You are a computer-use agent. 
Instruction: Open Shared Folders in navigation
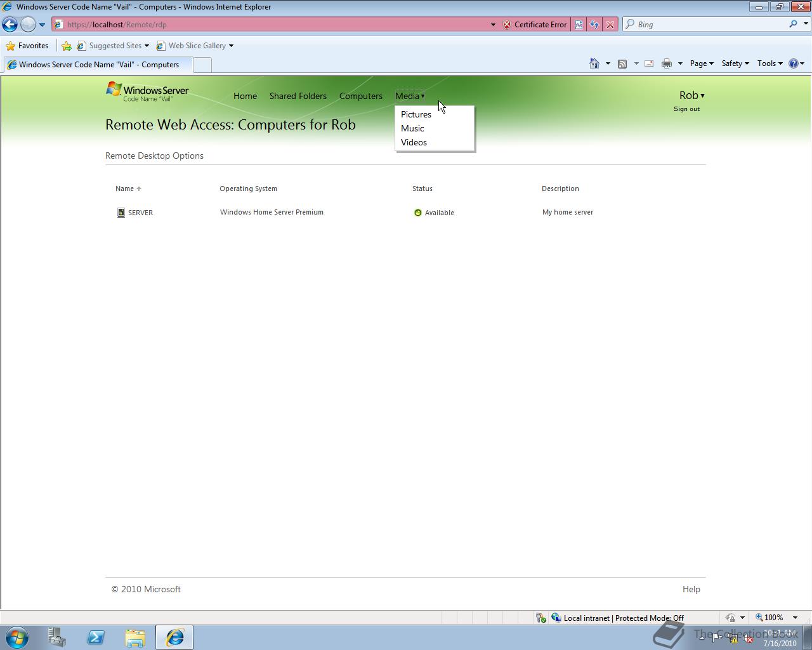click(x=298, y=96)
